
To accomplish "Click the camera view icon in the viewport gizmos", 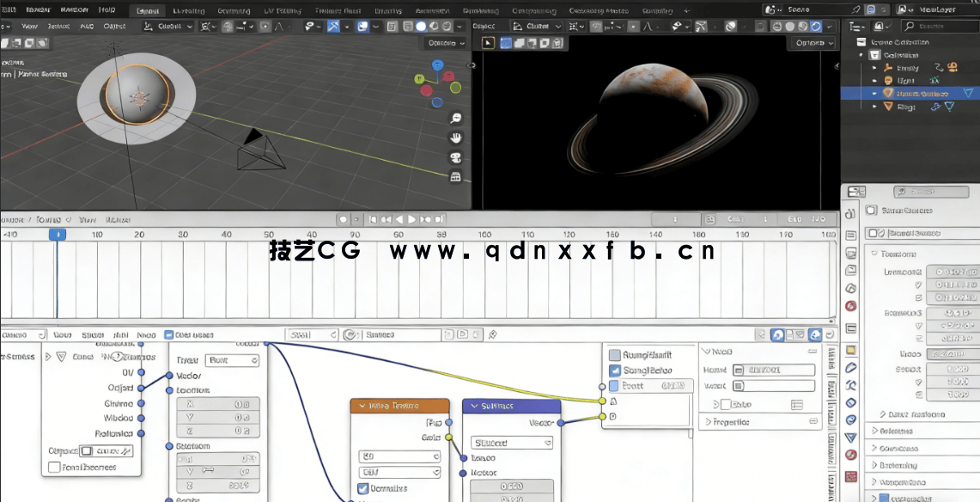I will [x=454, y=157].
